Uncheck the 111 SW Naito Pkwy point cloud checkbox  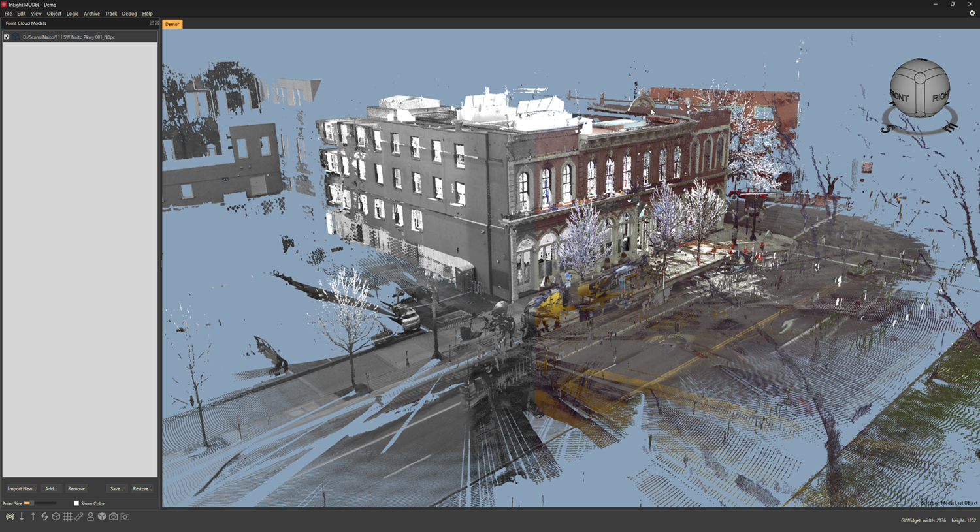(7, 37)
